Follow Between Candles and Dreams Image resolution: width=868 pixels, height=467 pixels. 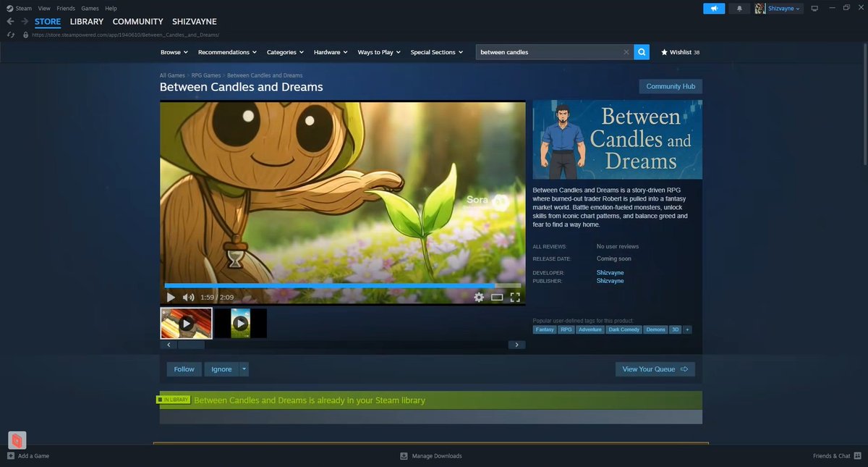tap(183, 369)
